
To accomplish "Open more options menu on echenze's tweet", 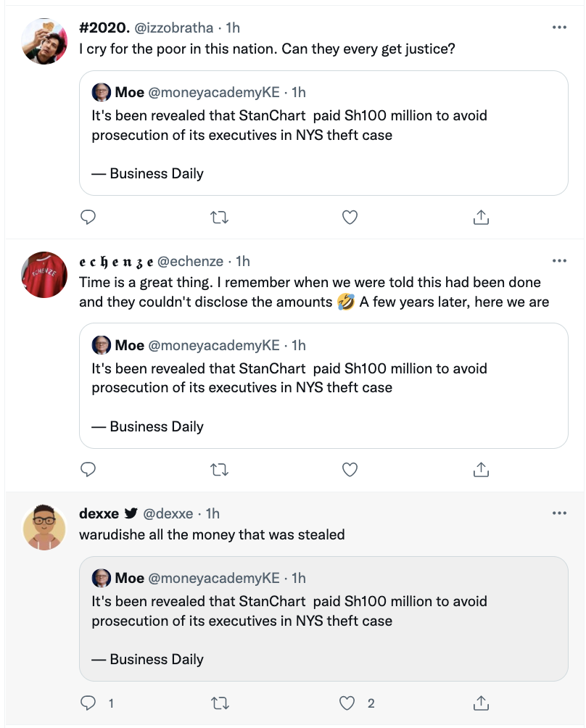I will click(x=559, y=260).
